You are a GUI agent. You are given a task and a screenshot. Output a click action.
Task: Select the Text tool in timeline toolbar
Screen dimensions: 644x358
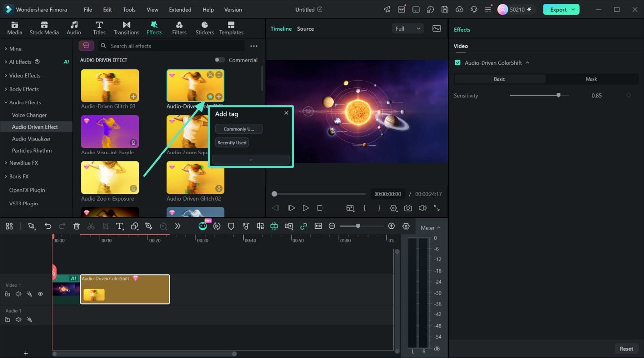coord(120,226)
